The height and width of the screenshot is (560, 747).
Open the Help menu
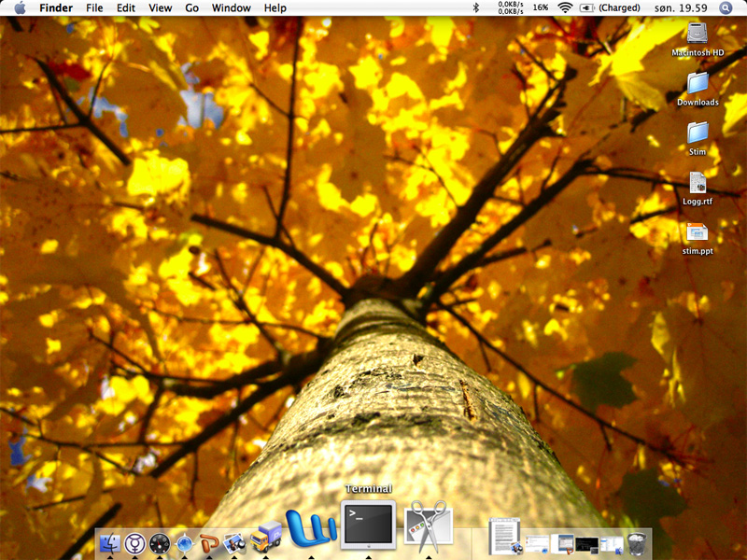275,7
